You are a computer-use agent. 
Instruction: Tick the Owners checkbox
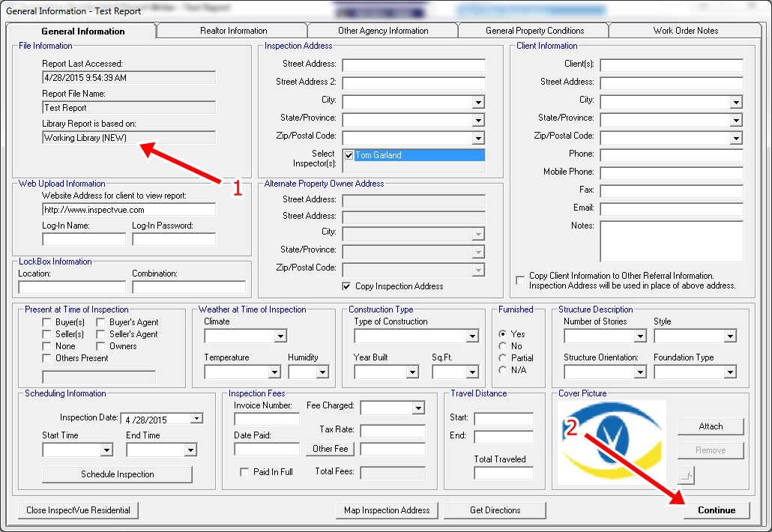click(x=100, y=346)
